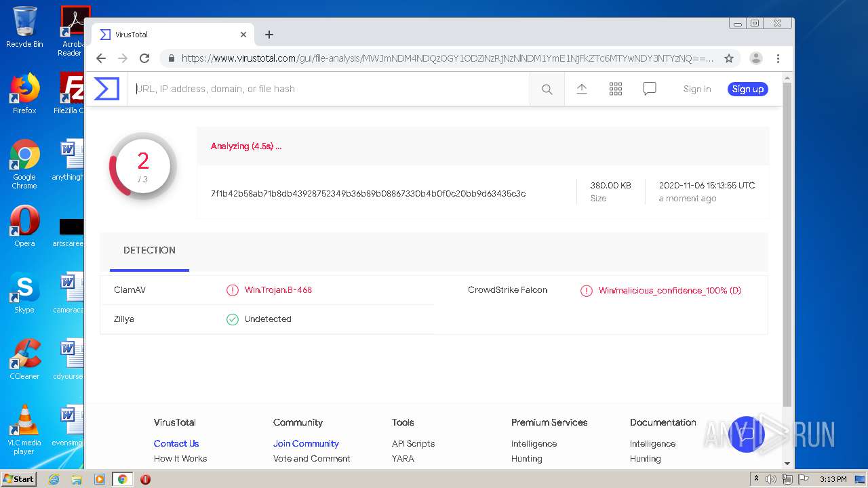Click the scrollbar down arrow

point(787,464)
